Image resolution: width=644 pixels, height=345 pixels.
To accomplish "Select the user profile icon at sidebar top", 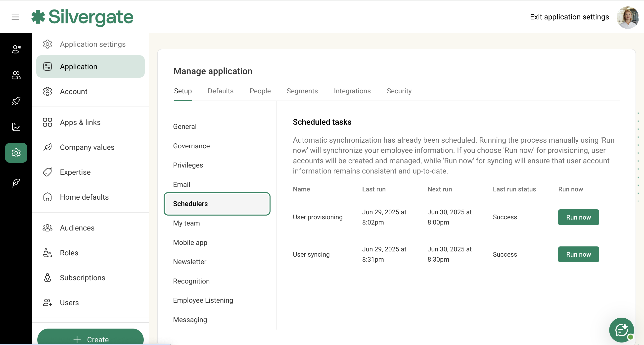I will (x=16, y=49).
